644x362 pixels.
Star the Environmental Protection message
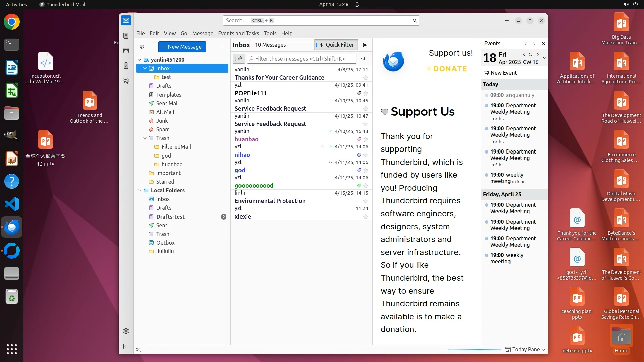[x=366, y=201]
